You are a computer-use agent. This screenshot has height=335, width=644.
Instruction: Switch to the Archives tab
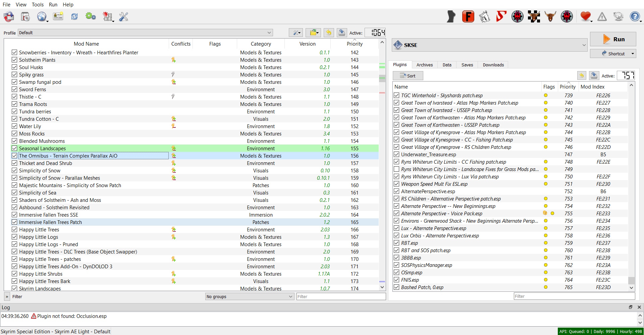coord(425,65)
